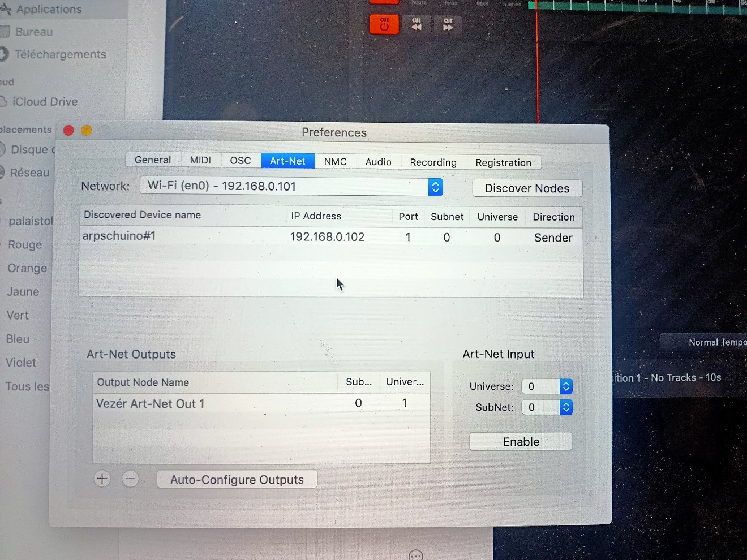Open the MIDI preferences tab

(200, 160)
